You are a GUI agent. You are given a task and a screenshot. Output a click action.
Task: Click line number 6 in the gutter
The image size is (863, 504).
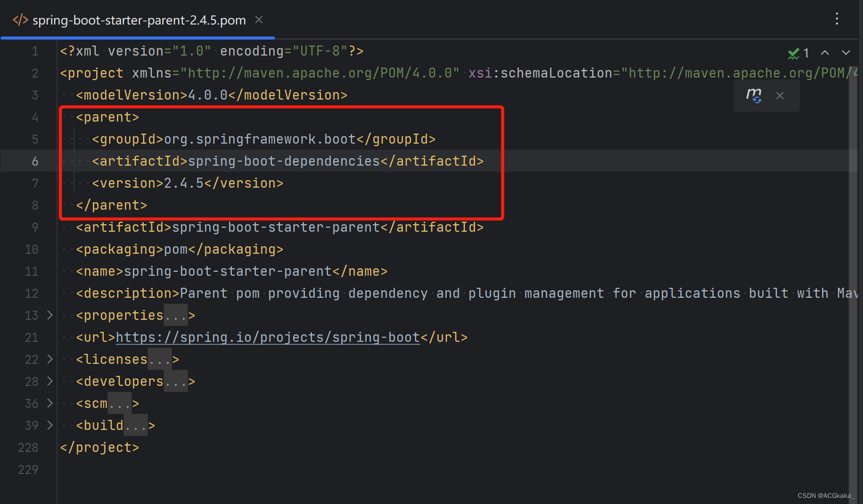coord(35,161)
